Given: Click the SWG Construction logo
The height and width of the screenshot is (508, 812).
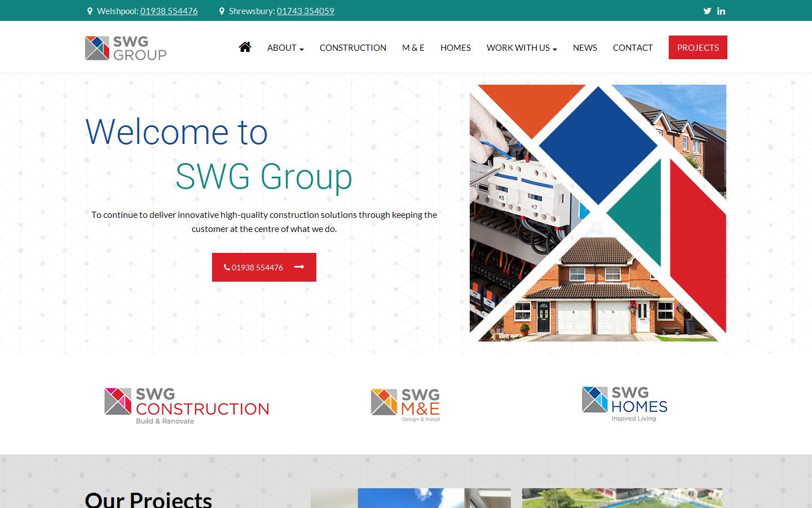Looking at the screenshot, I should pyautogui.click(x=186, y=405).
